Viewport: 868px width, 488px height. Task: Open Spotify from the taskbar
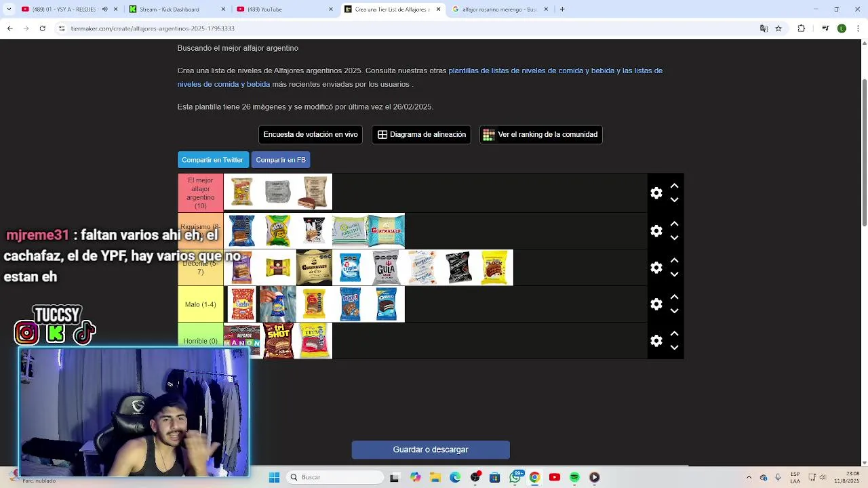(574, 477)
